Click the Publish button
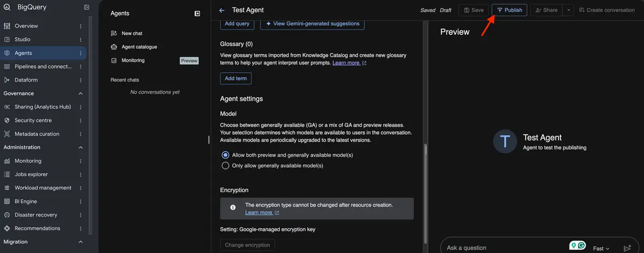 click(509, 10)
